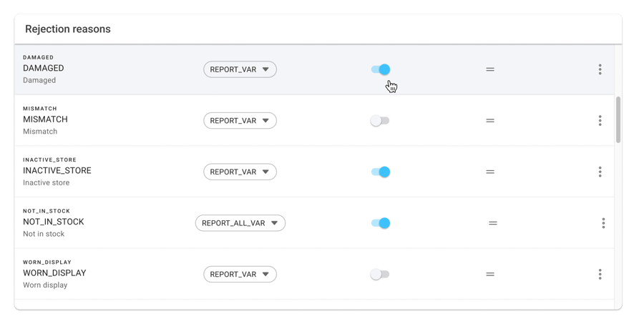Open the WORN_DISPLAY row three-dot menu
The image size is (644, 324).
[600, 274]
